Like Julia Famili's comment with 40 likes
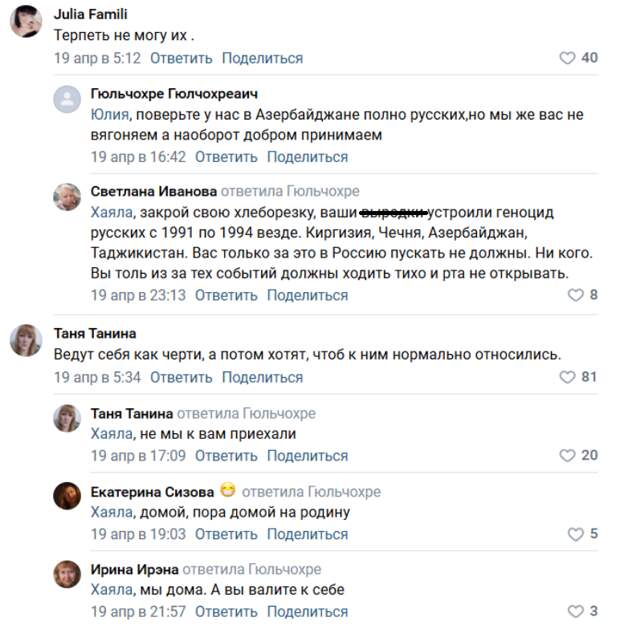 pyautogui.click(x=567, y=58)
